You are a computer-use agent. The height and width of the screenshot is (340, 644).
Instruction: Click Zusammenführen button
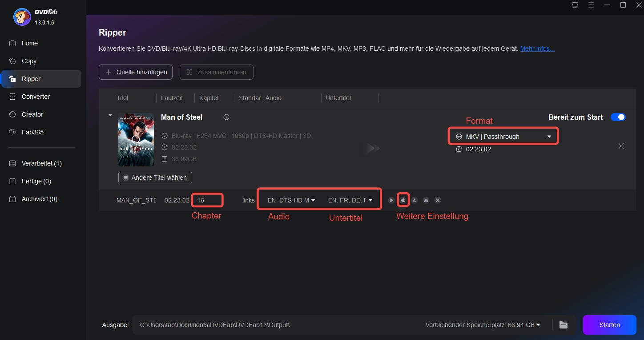217,72
